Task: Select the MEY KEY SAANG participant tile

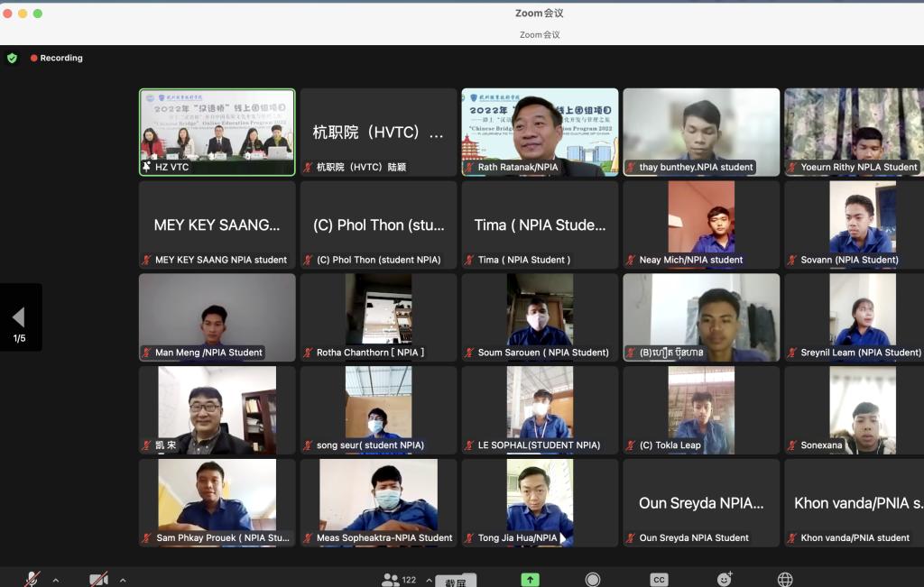Action: (217, 225)
